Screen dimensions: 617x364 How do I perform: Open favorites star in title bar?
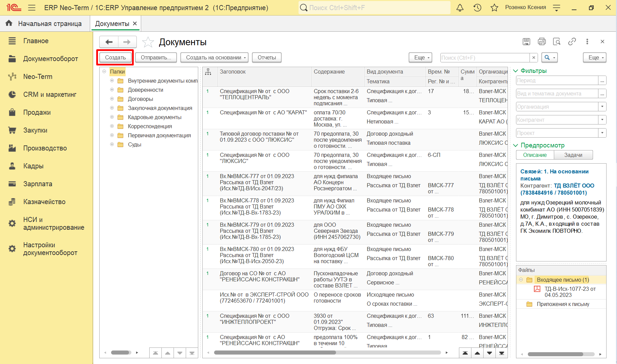pyautogui.click(x=494, y=8)
